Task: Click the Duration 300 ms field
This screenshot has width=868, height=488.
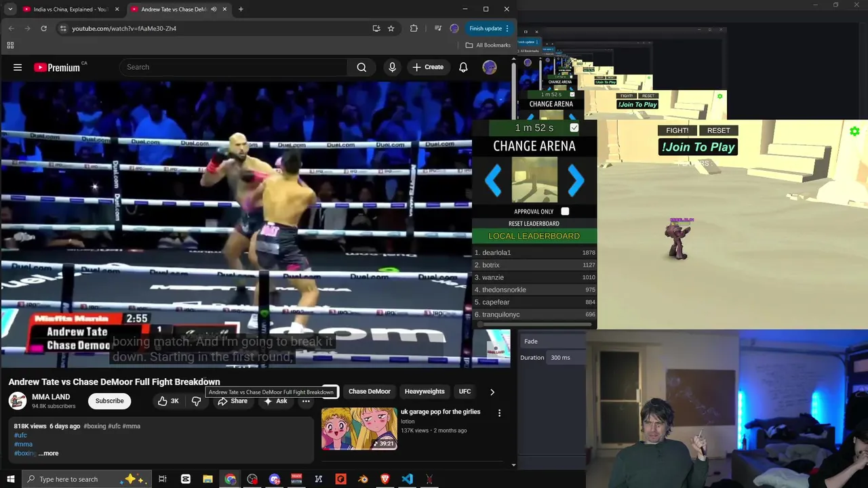Action: [x=568, y=358]
